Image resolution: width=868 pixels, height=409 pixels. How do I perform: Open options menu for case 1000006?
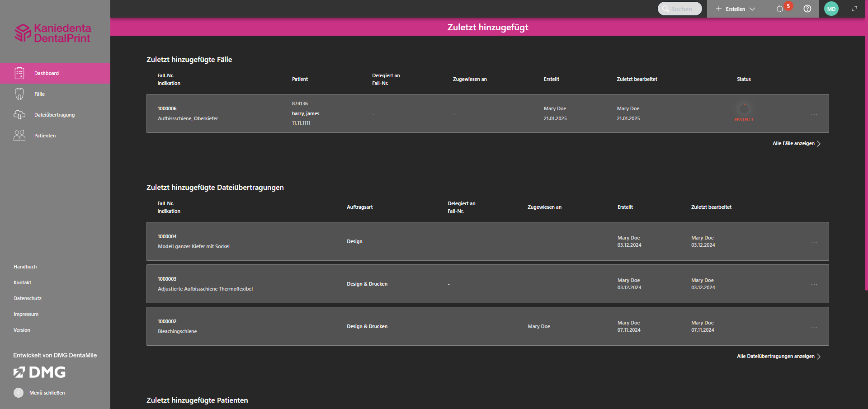pyautogui.click(x=814, y=114)
